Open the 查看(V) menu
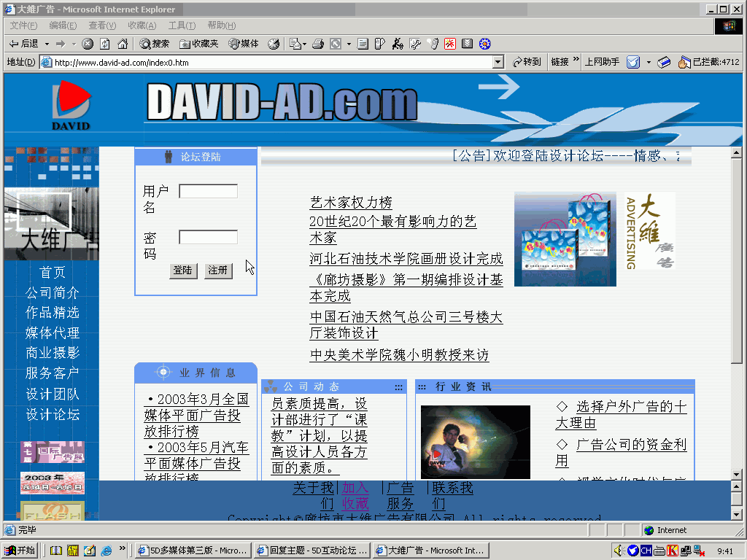The height and width of the screenshot is (560, 747). click(x=102, y=26)
